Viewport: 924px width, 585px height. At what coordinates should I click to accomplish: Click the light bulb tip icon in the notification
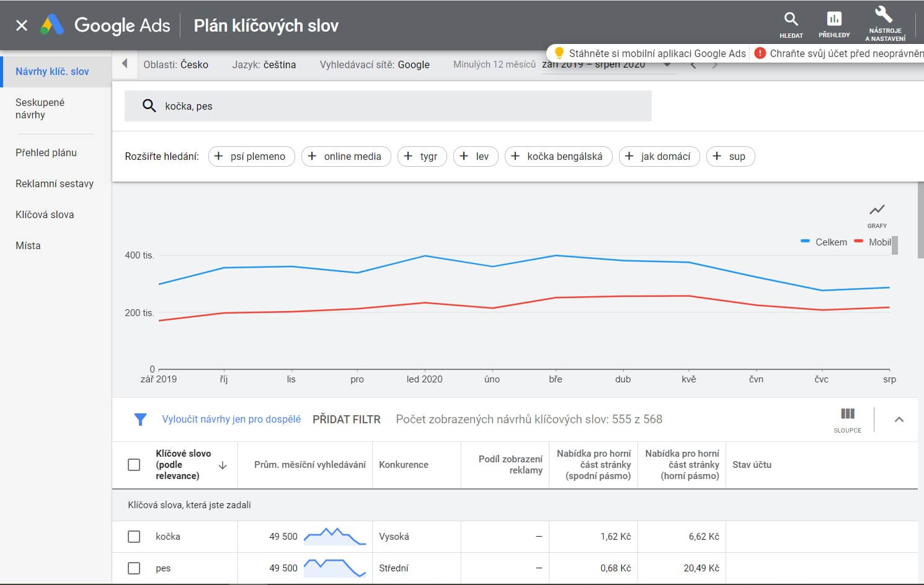click(x=559, y=53)
